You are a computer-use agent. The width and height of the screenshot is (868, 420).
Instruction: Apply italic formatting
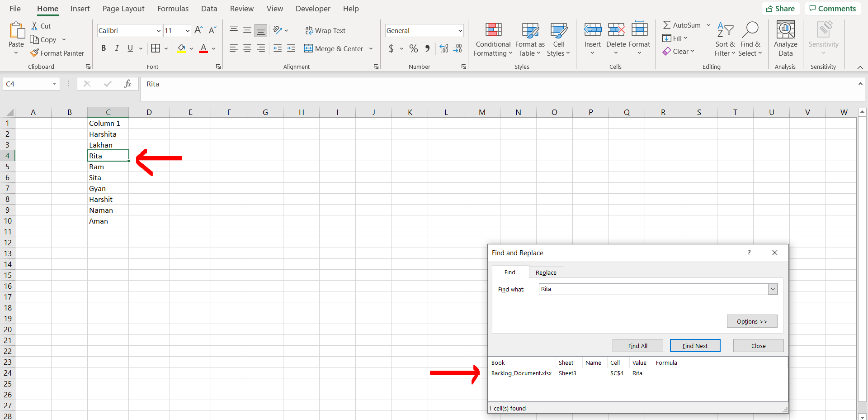tap(117, 48)
